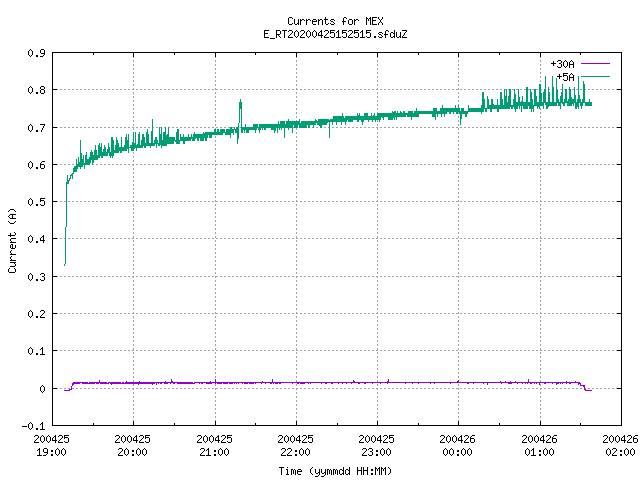Click the '200425 22:00' time tick label
The image size is (640, 480).
pyautogui.click(x=296, y=446)
